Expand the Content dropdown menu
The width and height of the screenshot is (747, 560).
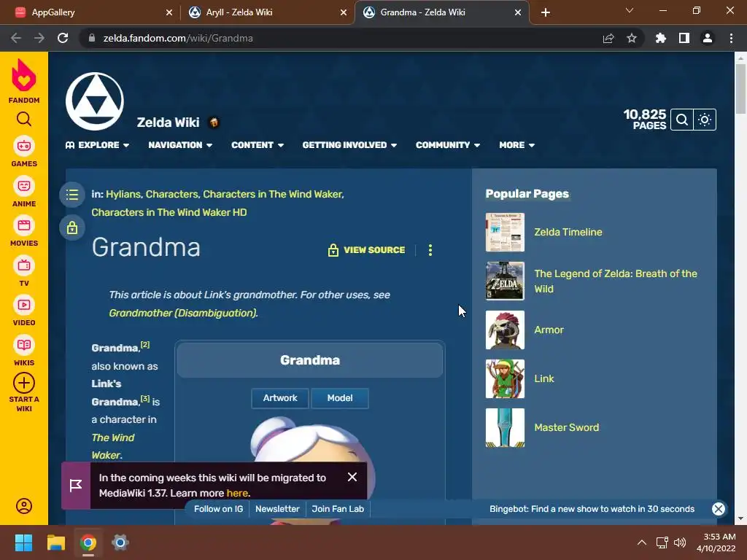258,145
